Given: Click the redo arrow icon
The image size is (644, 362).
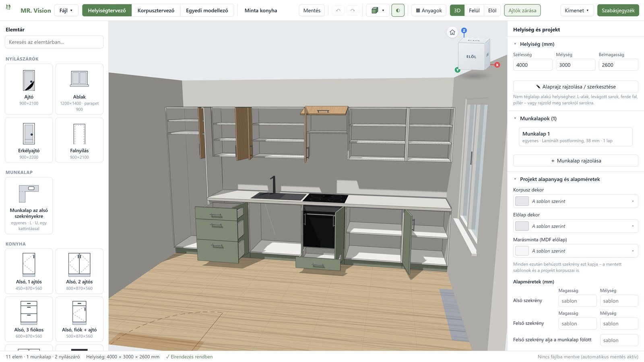Looking at the screenshot, I should (x=353, y=10).
